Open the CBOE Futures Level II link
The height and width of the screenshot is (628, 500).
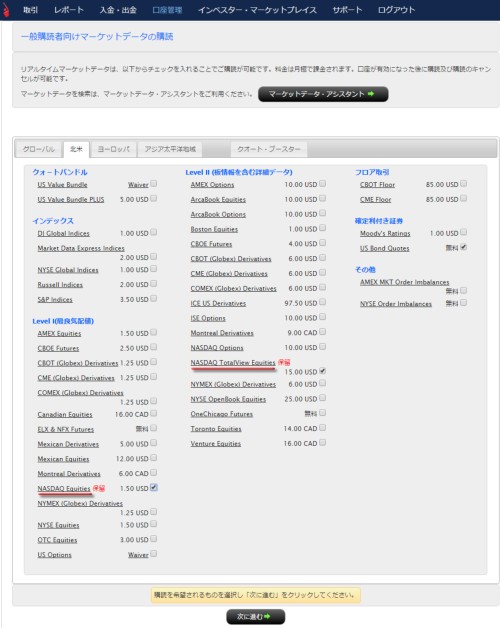[x=211, y=244]
